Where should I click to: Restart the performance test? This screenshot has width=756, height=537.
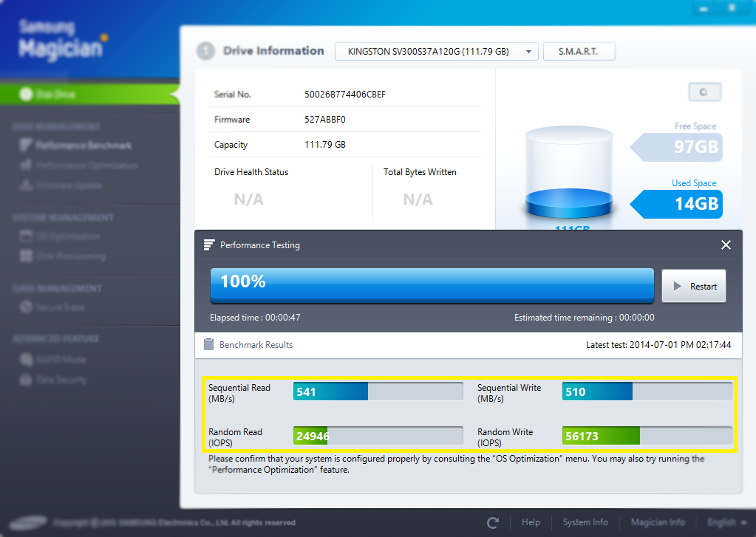(694, 287)
